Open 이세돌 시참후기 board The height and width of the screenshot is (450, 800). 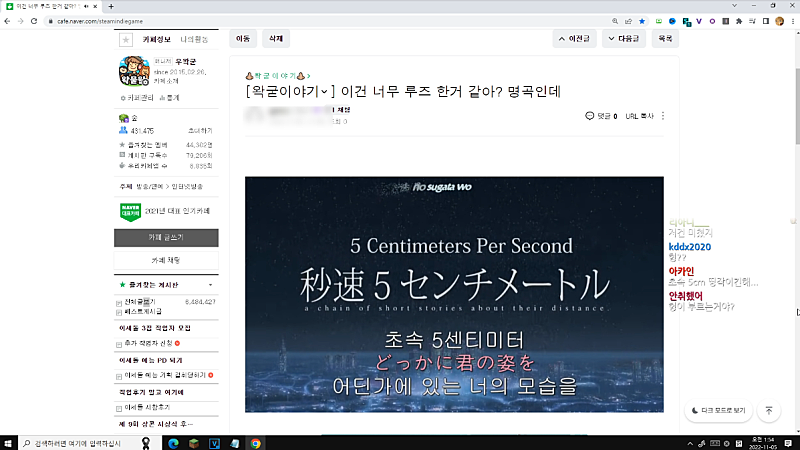click(147, 408)
